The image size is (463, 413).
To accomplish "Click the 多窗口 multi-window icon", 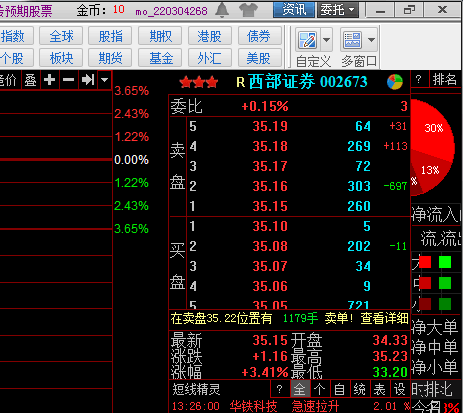I will click(x=352, y=40).
